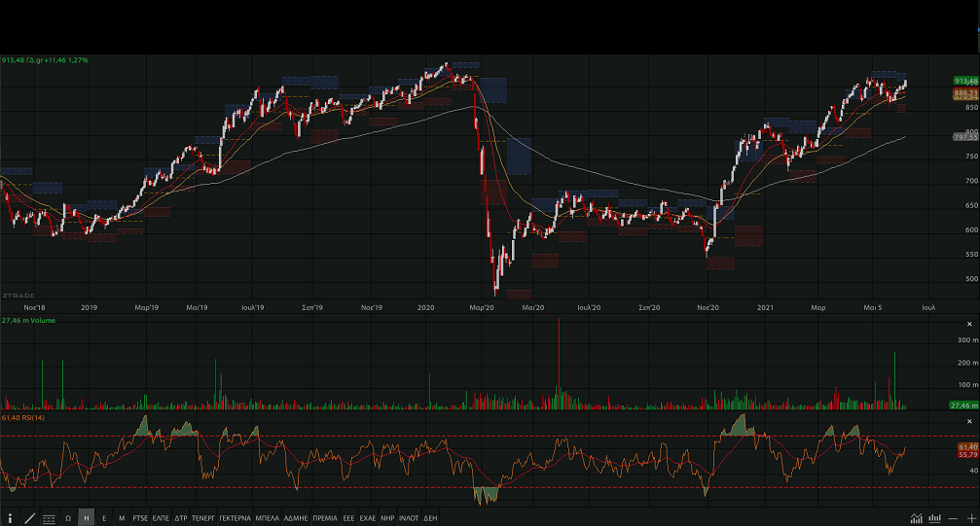Load the FTSE symbol chart
980x526 pixels.
(141, 518)
